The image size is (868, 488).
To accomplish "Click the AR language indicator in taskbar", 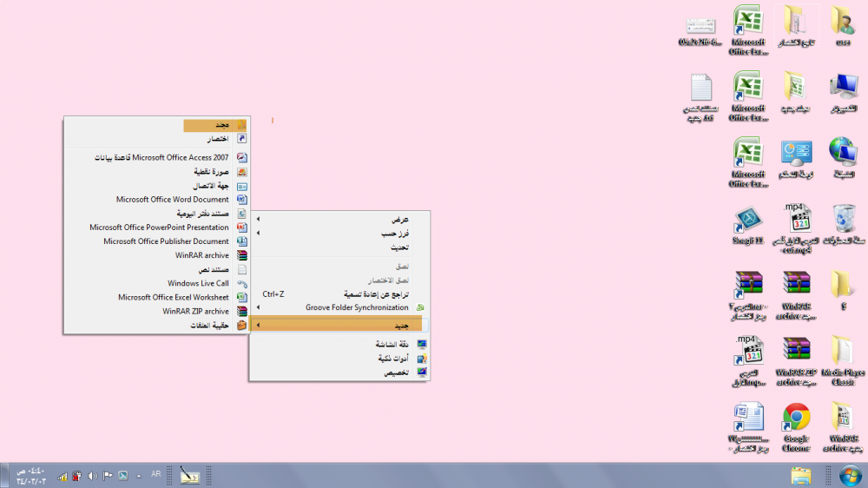I will click(156, 475).
